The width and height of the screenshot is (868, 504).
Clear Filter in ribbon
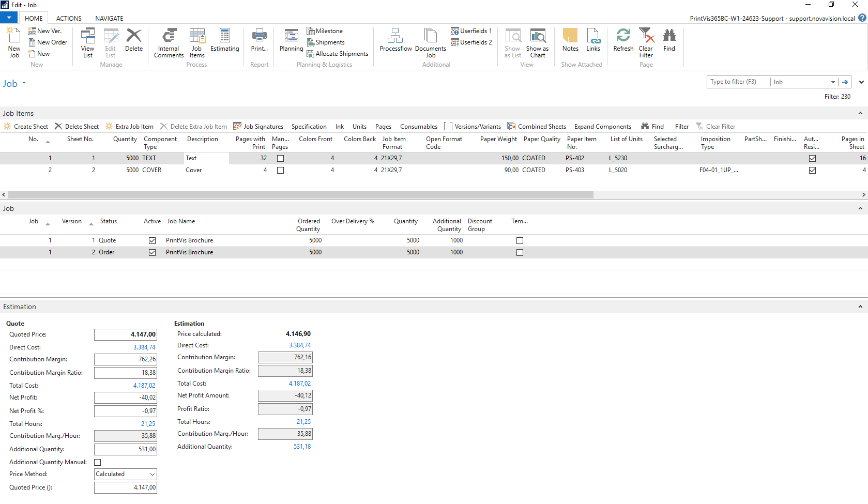(x=646, y=43)
